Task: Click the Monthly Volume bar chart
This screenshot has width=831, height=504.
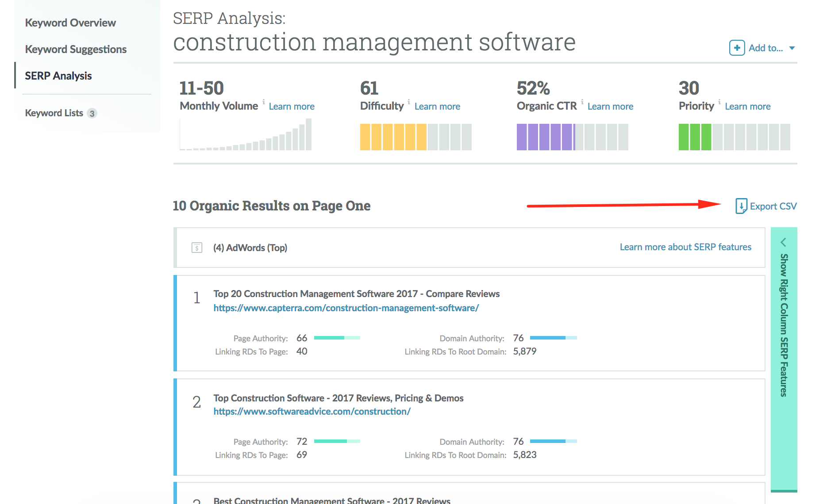Action: tap(246, 134)
